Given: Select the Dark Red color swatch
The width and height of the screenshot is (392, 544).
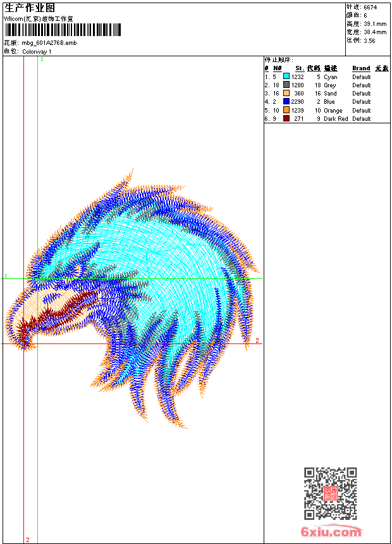Looking at the screenshot, I should (286, 118).
